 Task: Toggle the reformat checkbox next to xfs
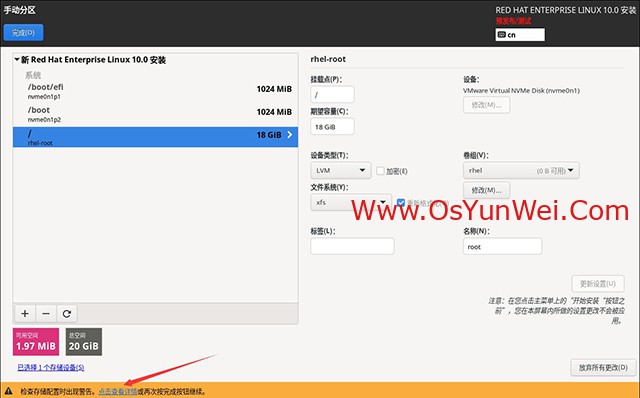401,202
